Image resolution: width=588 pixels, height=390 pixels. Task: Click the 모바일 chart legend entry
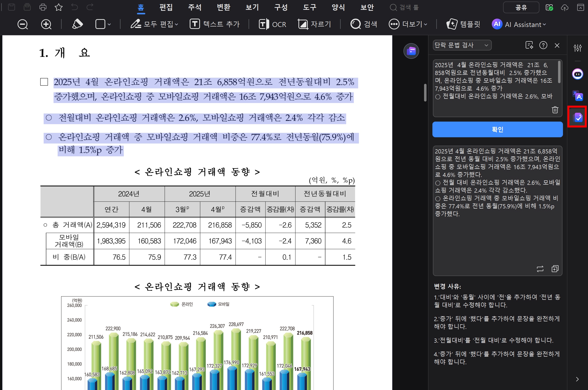coord(218,304)
